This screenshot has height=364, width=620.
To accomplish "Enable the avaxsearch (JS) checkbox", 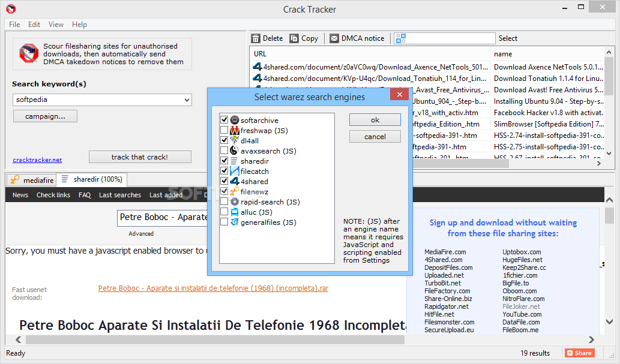I will [224, 150].
